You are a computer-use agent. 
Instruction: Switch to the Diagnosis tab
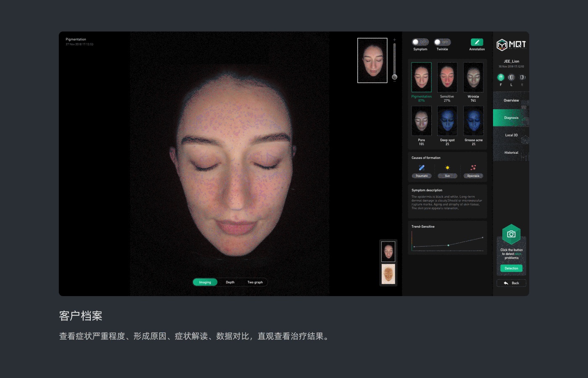[x=511, y=118]
